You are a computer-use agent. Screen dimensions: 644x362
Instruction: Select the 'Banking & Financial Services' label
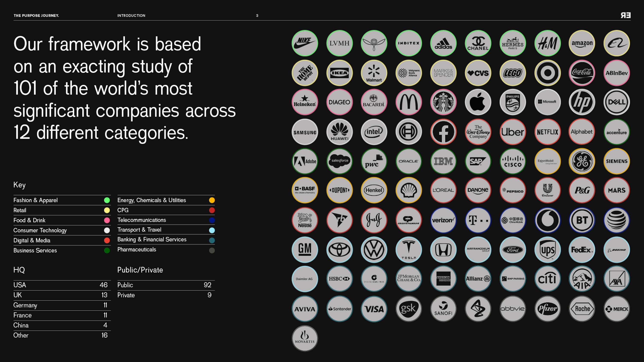pos(152,240)
